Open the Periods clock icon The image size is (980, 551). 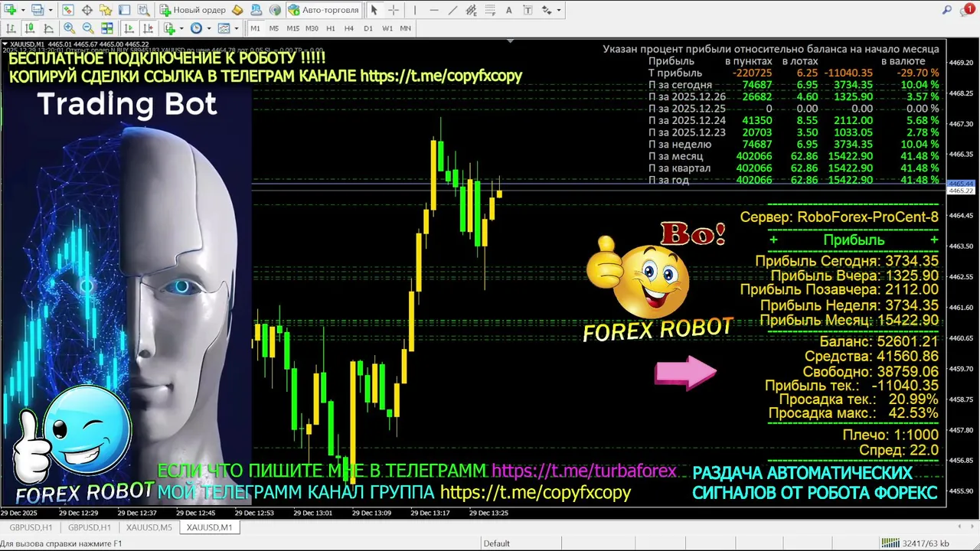[196, 28]
